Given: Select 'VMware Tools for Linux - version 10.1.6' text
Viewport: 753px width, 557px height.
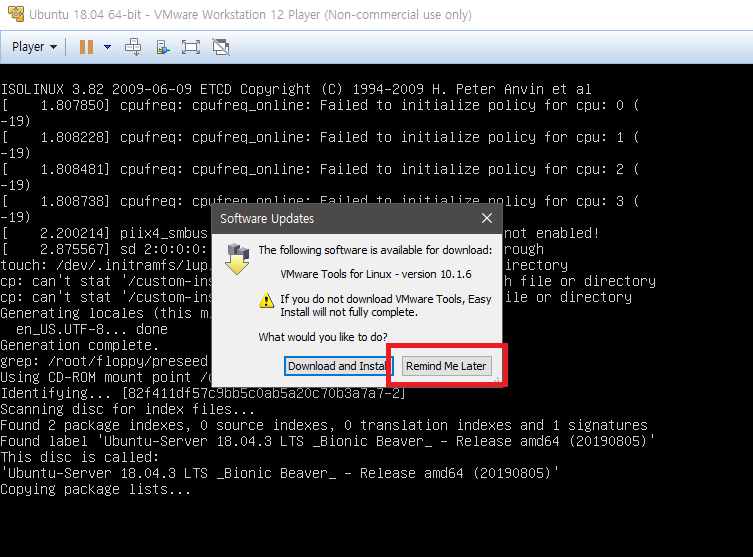Looking at the screenshot, I should 376,274.
